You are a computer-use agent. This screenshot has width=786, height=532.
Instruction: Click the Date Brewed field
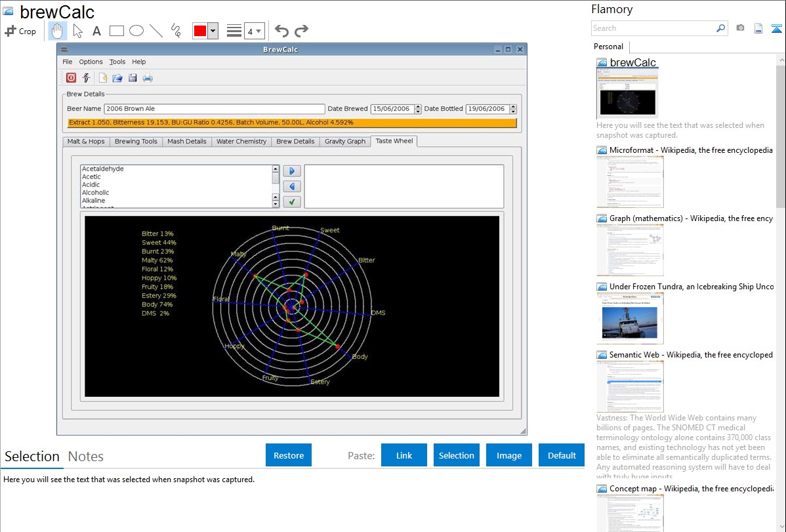click(x=392, y=109)
